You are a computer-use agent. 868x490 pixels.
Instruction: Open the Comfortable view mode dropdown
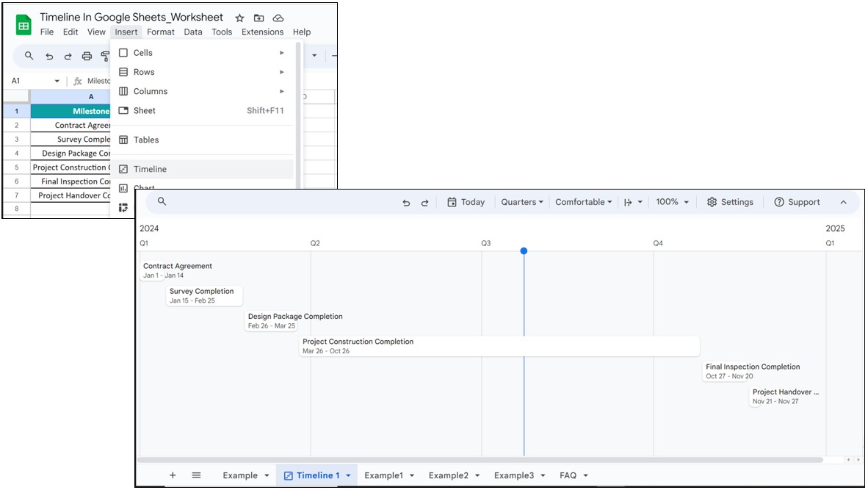point(584,202)
